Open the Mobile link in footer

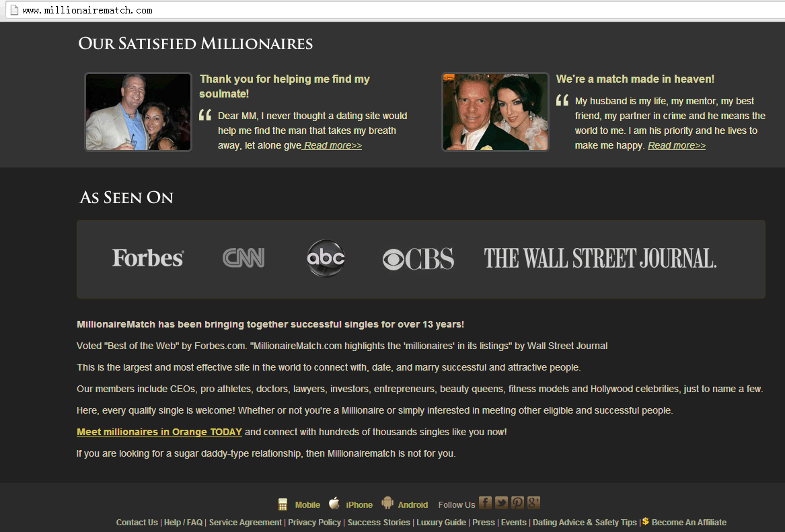[x=307, y=505]
